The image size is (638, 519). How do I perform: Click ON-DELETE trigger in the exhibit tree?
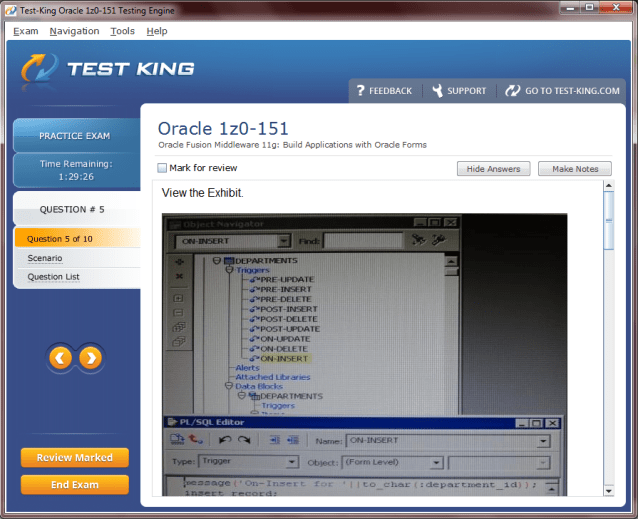pos(284,349)
